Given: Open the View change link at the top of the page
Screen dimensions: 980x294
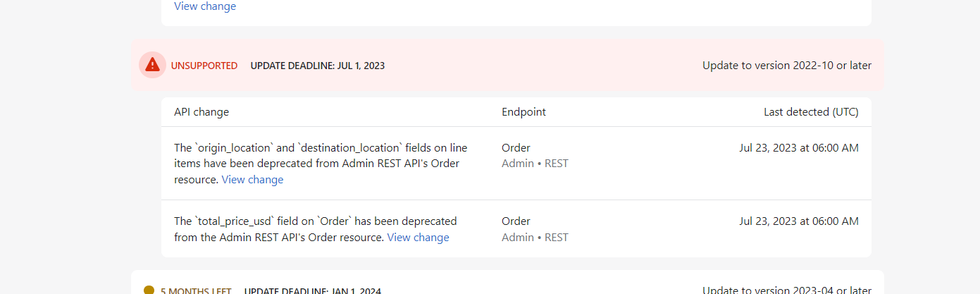Looking at the screenshot, I should [x=205, y=6].
